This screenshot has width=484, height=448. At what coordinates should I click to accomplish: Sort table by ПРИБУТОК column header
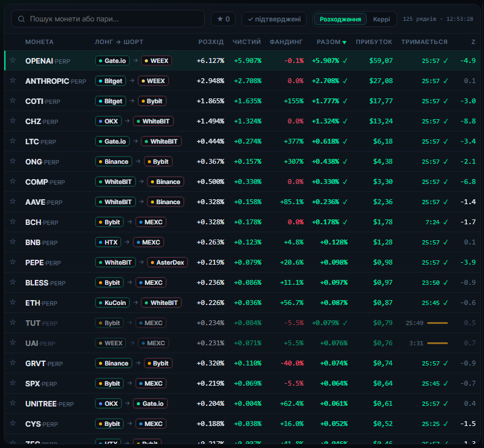point(374,42)
